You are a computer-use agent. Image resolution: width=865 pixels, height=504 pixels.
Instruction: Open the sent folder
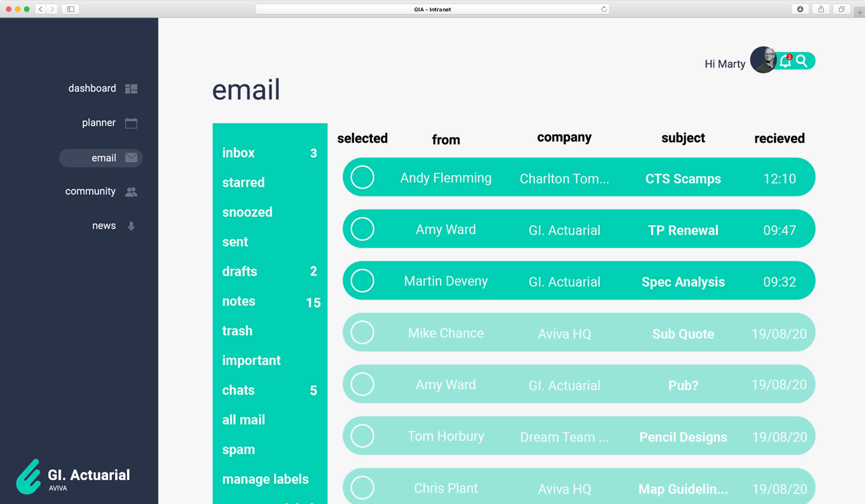[235, 242]
